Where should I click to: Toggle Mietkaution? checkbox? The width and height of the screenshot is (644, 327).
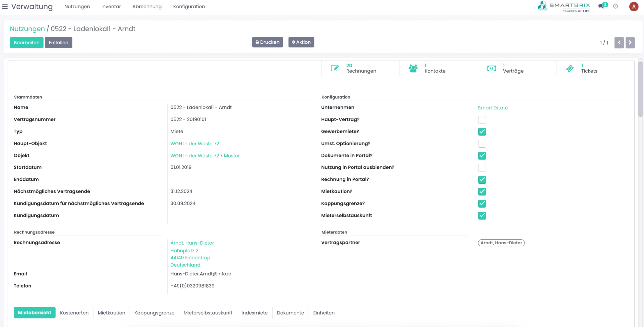coord(482,191)
